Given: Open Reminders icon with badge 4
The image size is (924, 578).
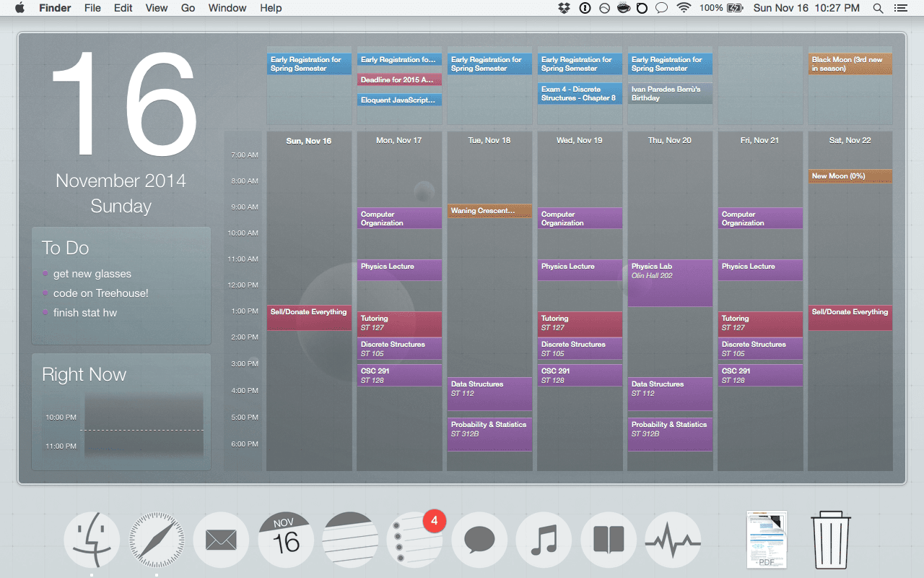Looking at the screenshot, I should pyautogui.click(x=414, y=540).
